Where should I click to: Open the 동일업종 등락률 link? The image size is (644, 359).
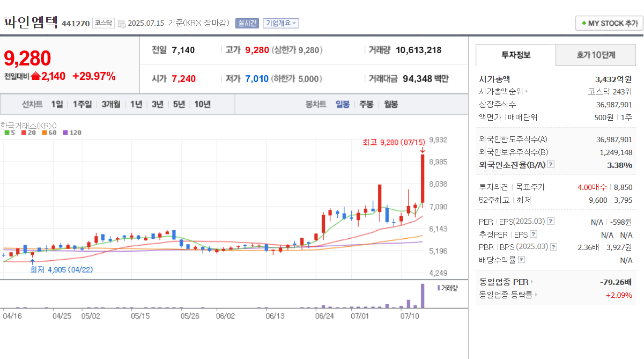click(x=508, y=295)
